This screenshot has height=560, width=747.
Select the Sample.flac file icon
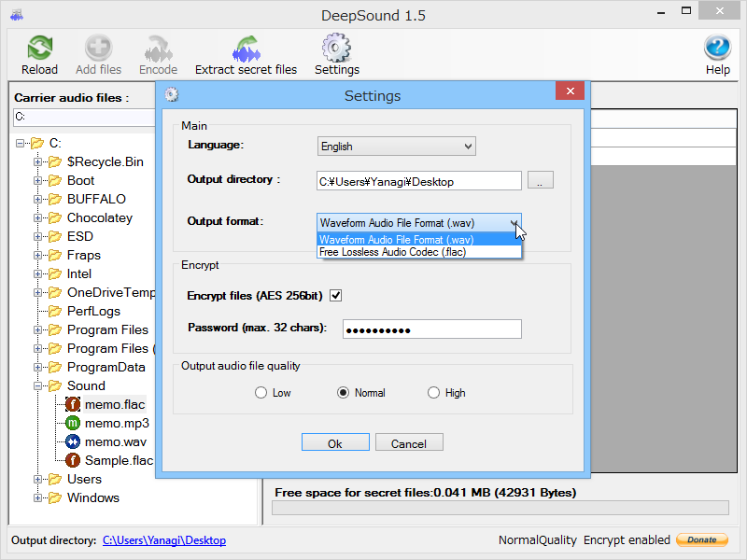coord(73,460)
